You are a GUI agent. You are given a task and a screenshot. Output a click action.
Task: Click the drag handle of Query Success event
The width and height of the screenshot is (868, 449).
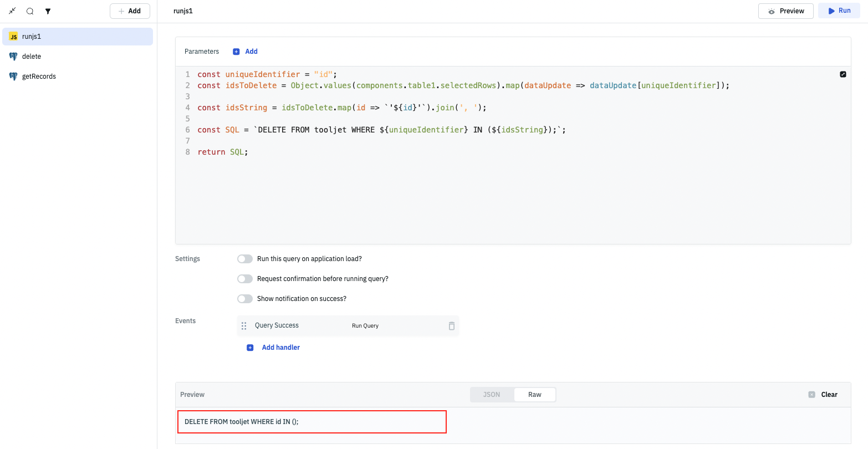pos(244,326)
